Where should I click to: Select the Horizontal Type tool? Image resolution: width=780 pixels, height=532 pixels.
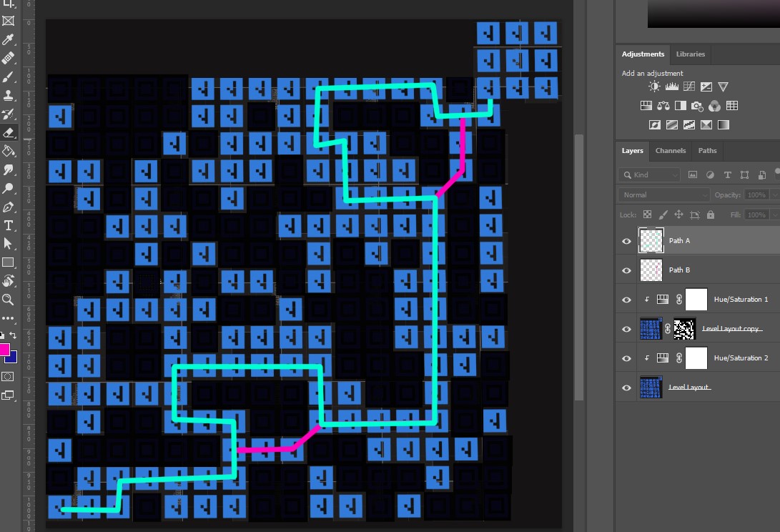[x=8, y=225]
